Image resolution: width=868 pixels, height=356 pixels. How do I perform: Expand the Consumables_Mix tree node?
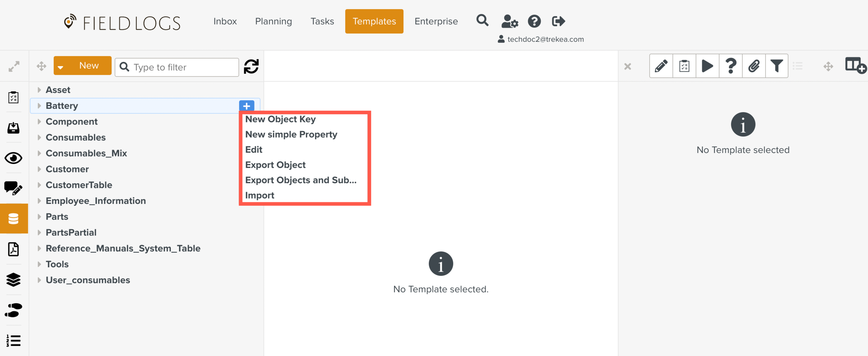point(39,153)
